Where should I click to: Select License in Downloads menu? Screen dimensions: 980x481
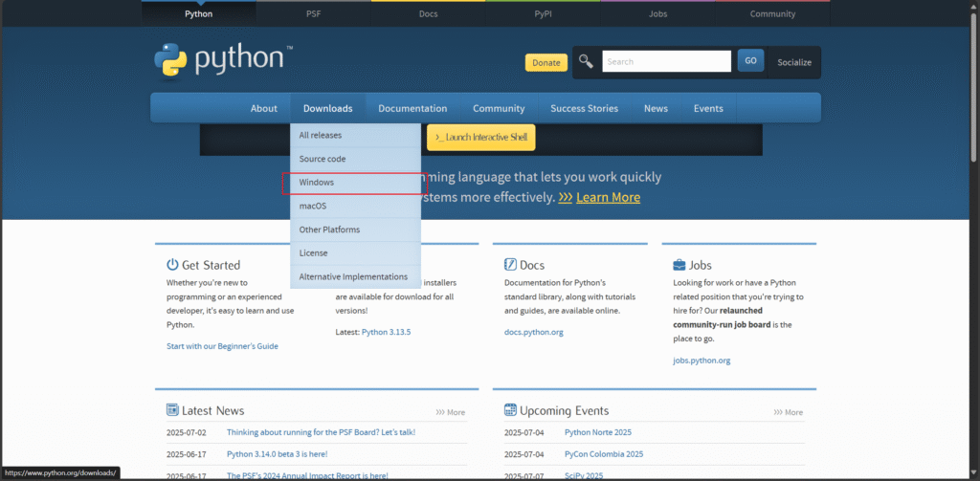356,253
